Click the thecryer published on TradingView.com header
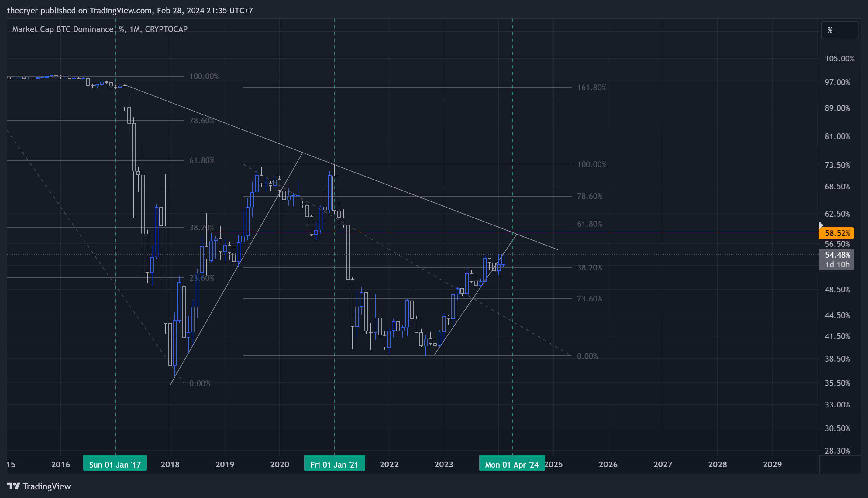The width and height of the screenshot is (868, 498). point(130,11)
